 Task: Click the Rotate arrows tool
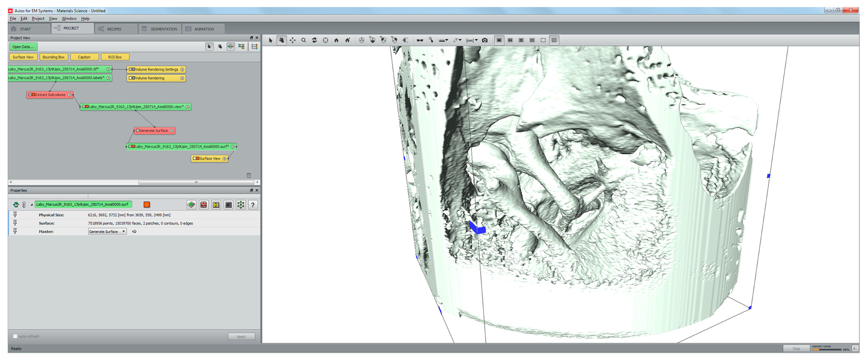pos(314,40)
